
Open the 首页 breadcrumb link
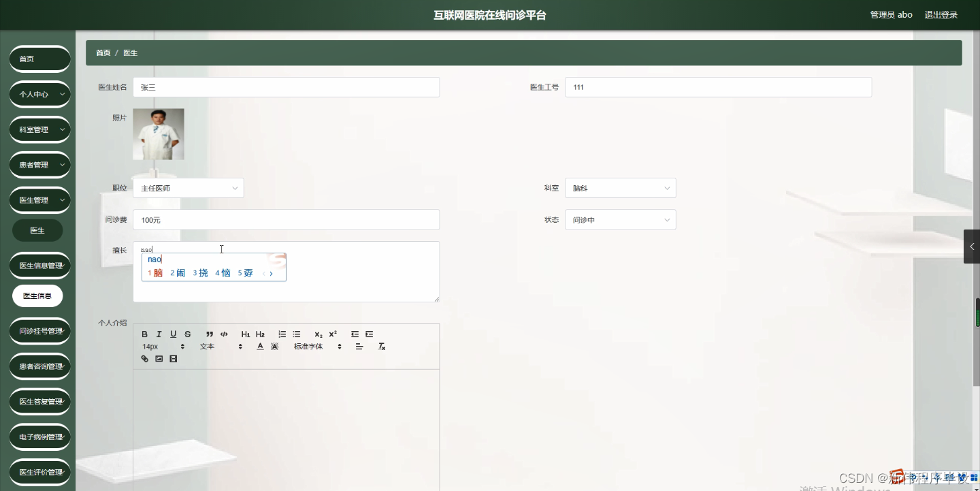pos(103,52)
